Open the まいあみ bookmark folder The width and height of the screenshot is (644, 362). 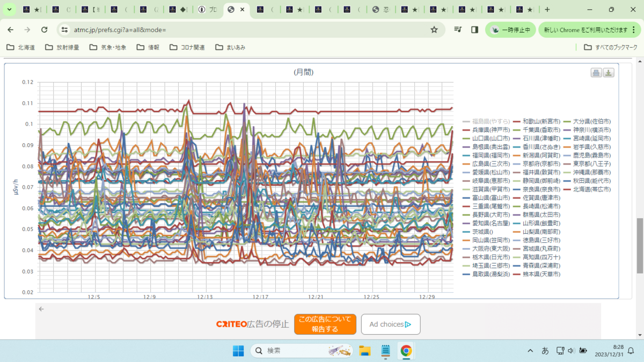coord(230,47)
